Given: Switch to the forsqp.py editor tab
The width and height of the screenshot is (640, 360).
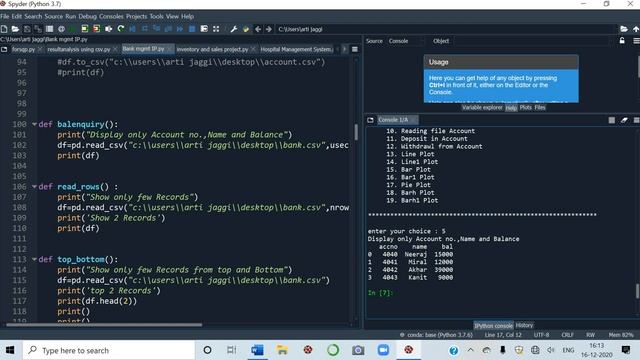Looking at the screenshot, I should [23, 49].
